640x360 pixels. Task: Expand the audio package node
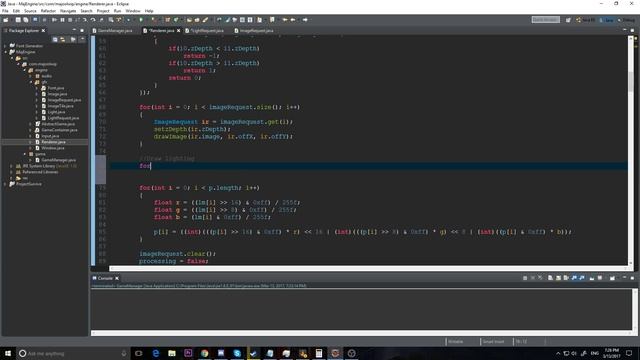(31, 76)
